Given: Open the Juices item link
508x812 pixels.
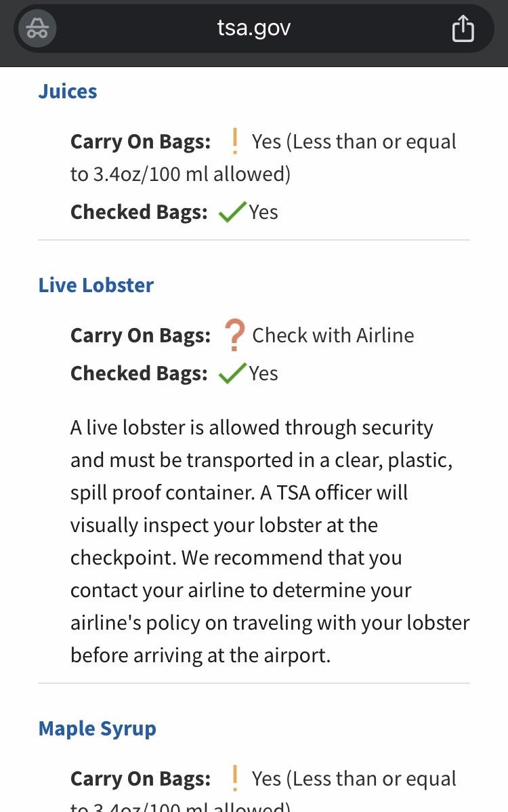Looking at the screenshot, I should [x=68, y=92].
